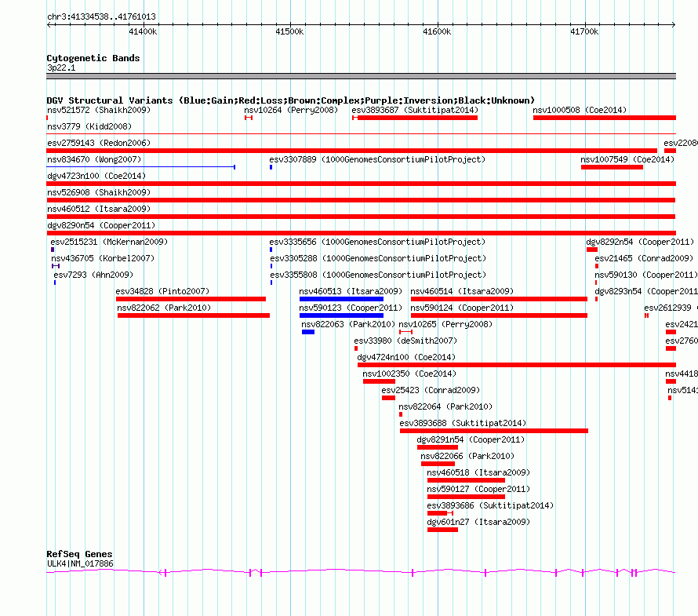Select nsv834670 (Wong2007) label

coord(94,159)
